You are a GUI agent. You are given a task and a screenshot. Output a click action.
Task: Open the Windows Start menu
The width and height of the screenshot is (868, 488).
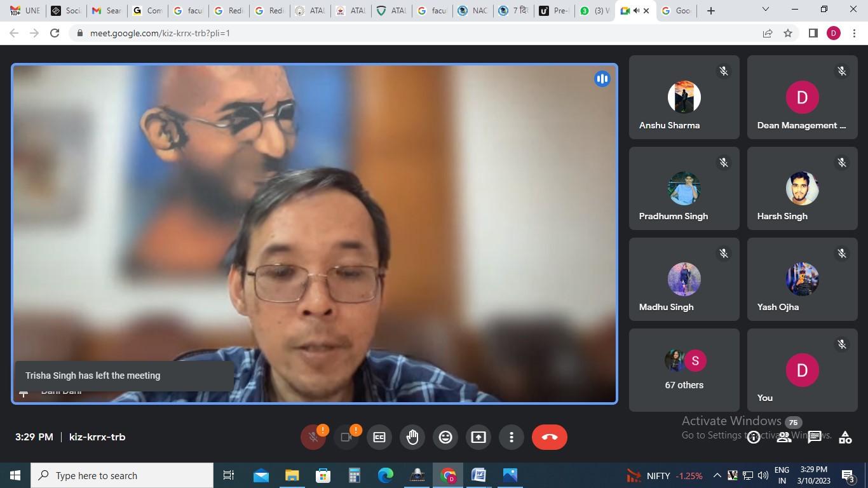pos(15,475)
